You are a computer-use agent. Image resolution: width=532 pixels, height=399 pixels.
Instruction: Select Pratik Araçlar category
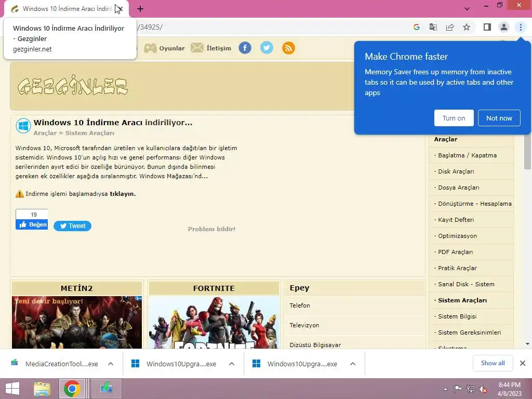click(471, 268)
